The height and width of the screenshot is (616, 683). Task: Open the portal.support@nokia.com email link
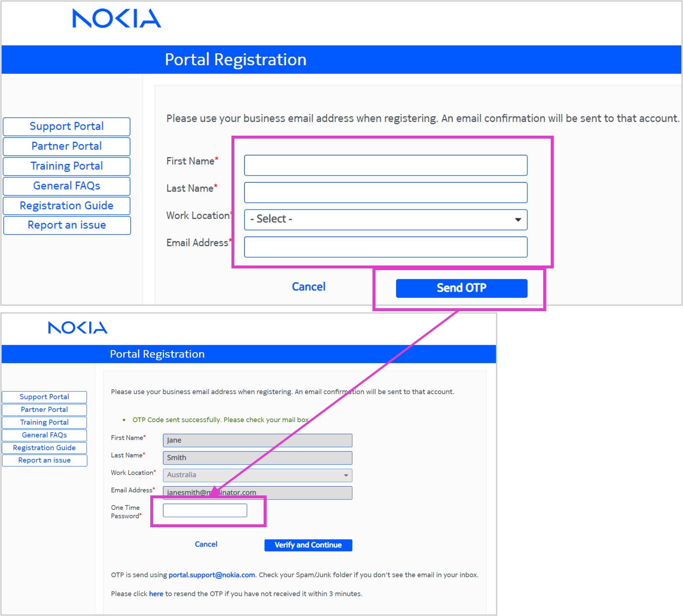tap(212, 575)
